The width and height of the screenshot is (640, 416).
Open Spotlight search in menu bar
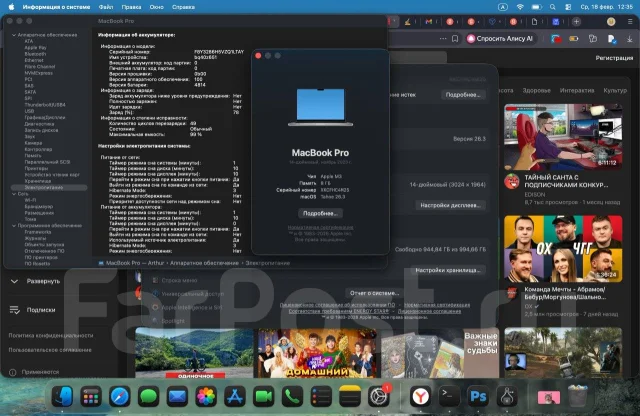(x=553, y=7)
